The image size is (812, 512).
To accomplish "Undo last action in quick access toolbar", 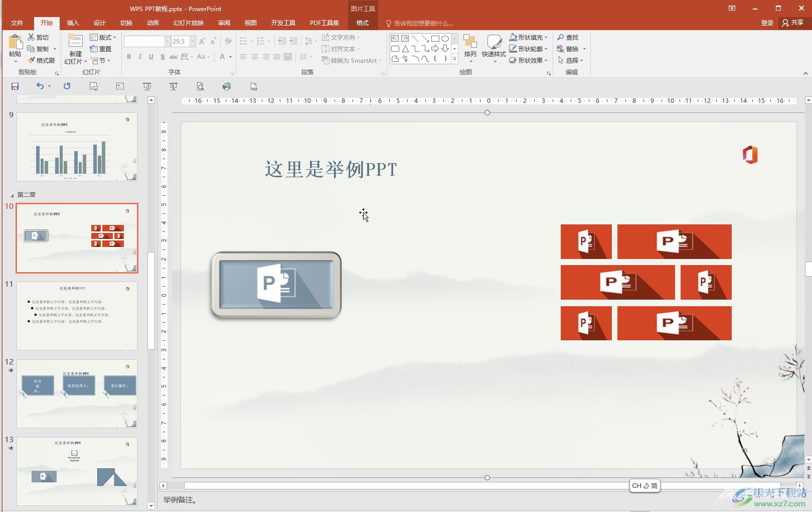I will pos(40,86).
